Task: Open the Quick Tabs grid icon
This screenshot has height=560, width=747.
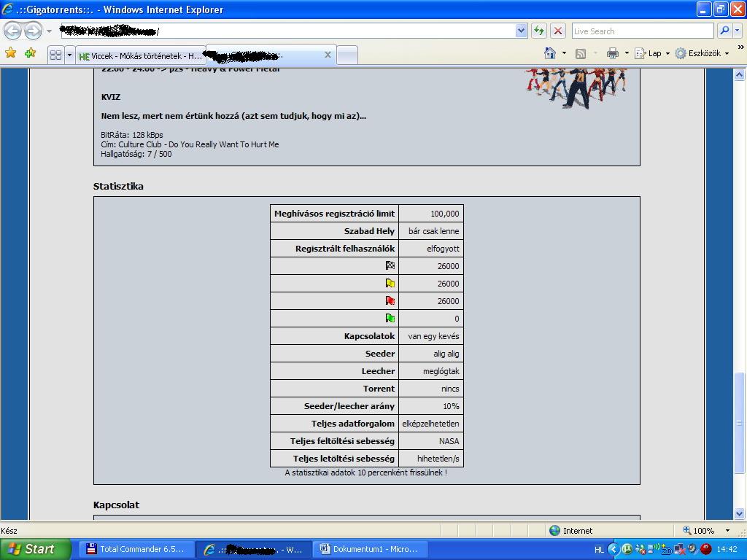Action: pos(55,55)
